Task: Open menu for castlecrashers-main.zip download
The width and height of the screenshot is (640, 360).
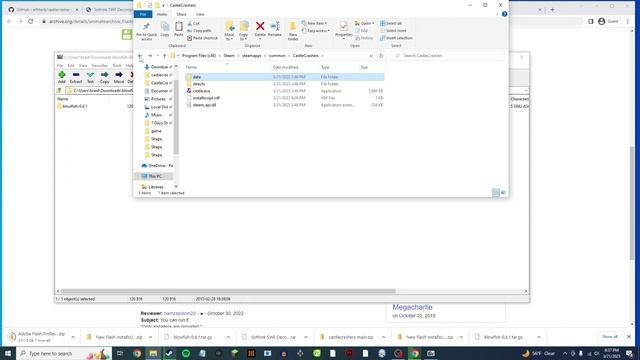Action: [383, 337]
